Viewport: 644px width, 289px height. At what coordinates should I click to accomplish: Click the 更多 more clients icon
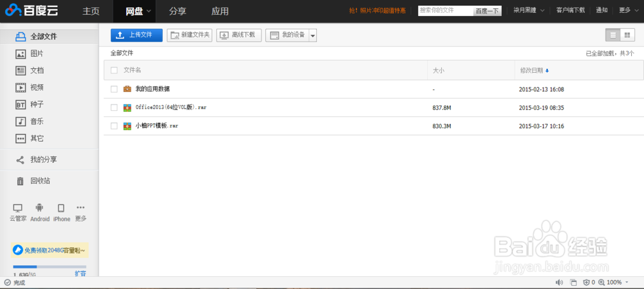click(x=81, y=208)
